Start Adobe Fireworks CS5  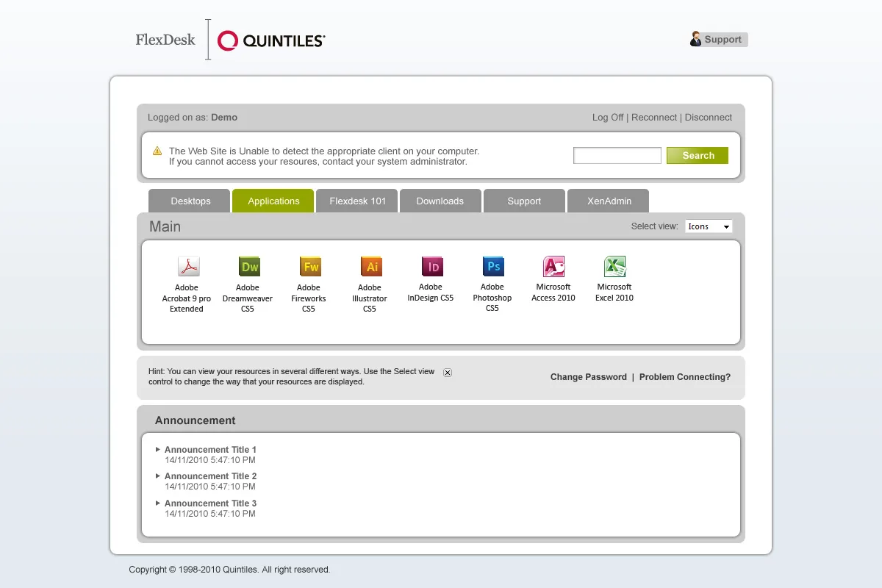(309, 284)
